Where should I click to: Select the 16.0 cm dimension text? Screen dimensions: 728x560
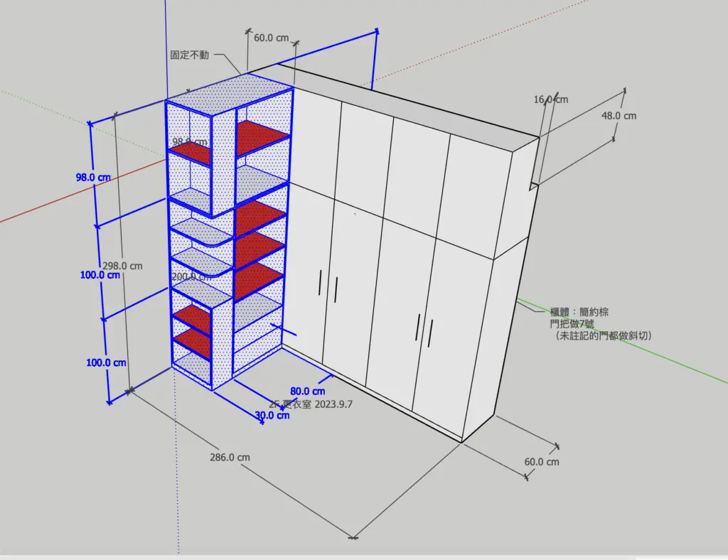551,100
